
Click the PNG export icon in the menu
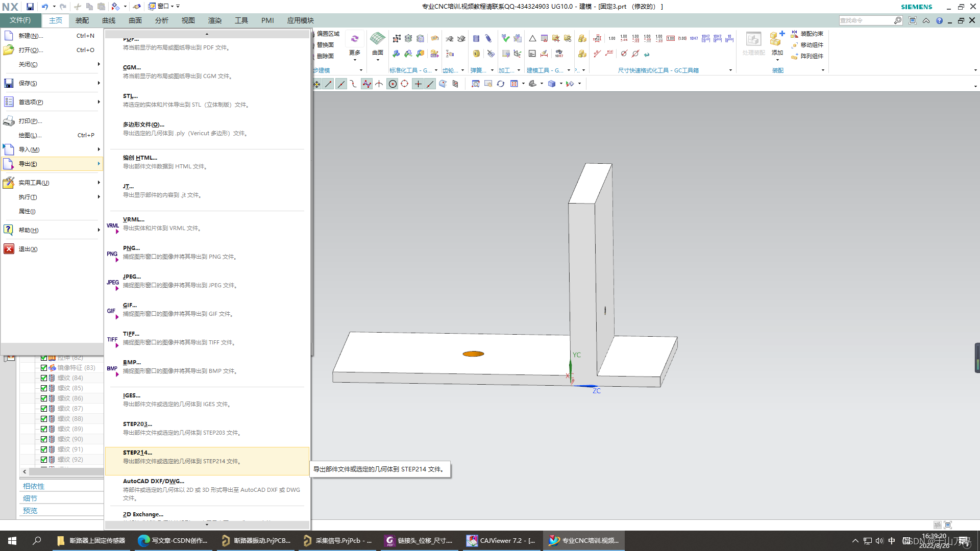[x=112, y=254]
